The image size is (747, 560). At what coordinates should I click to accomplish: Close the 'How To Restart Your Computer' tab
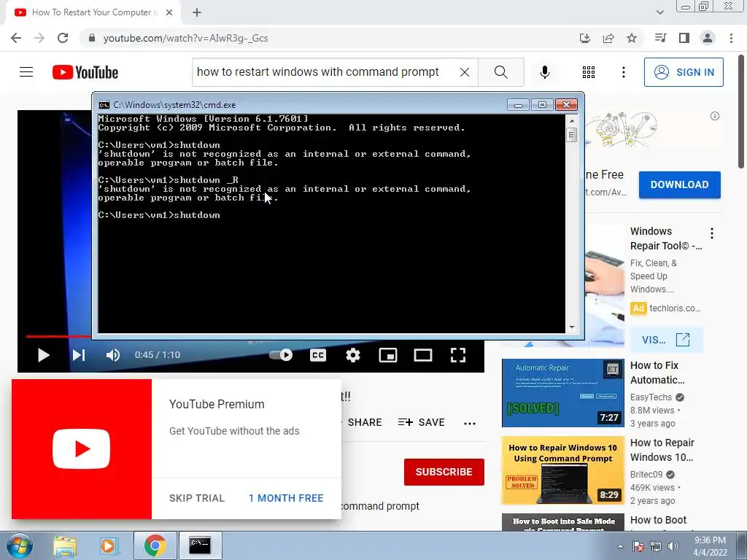(x=169, y=12)
